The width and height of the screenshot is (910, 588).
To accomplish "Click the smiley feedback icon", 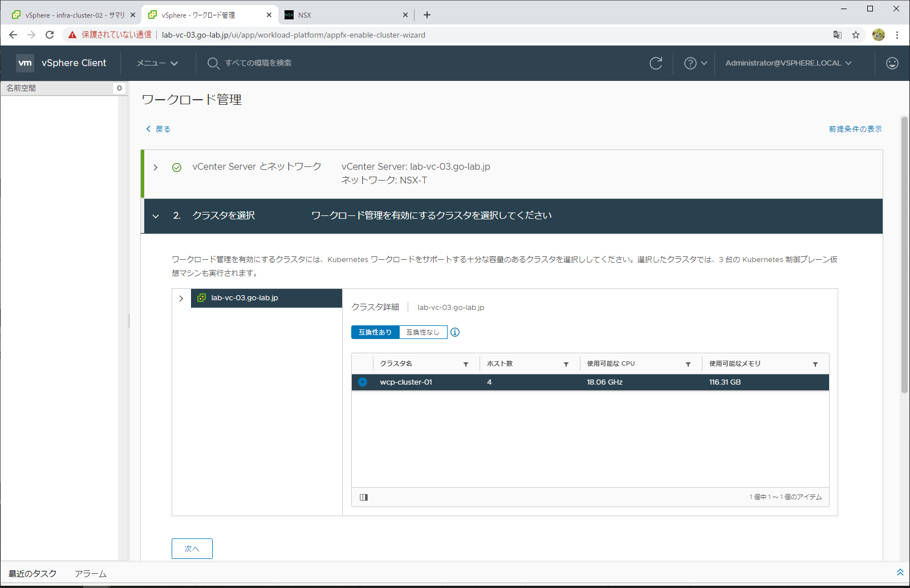I will tap(892, 63).
